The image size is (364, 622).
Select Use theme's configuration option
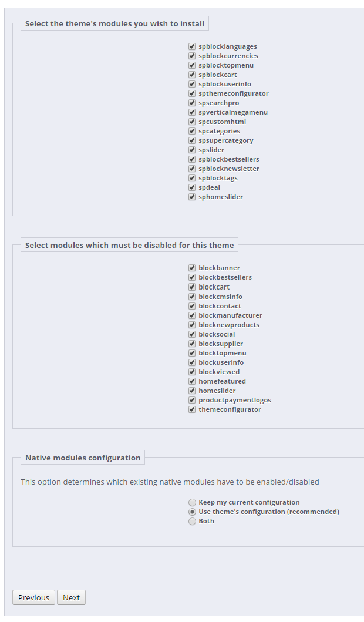point(193,512)
